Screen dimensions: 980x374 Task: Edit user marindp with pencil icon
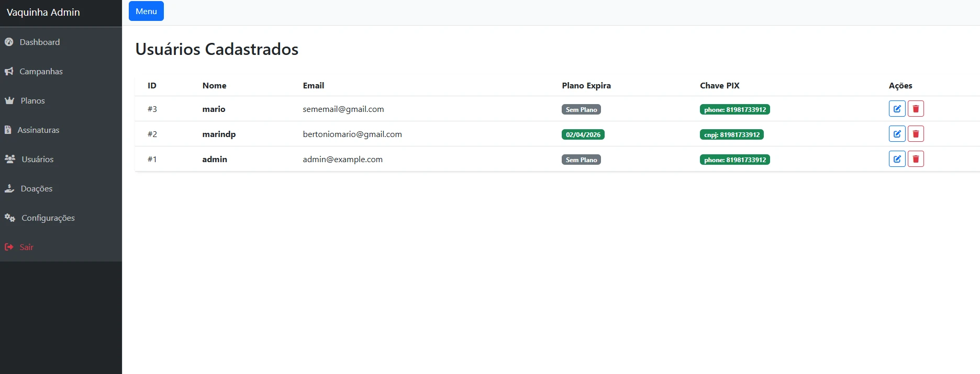coord(897,134)
